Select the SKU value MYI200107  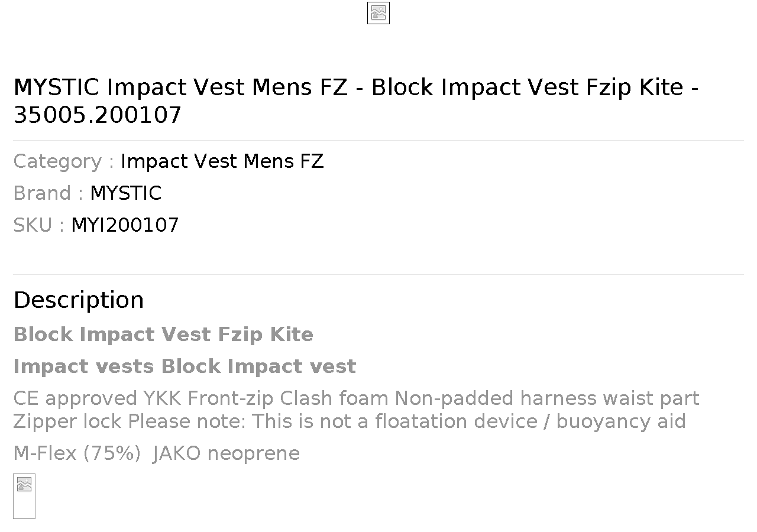point(125,225)
